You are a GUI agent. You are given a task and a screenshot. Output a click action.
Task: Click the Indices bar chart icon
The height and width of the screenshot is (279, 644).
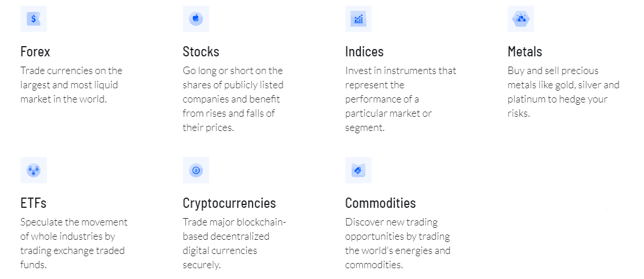click(x=358, y=19)
